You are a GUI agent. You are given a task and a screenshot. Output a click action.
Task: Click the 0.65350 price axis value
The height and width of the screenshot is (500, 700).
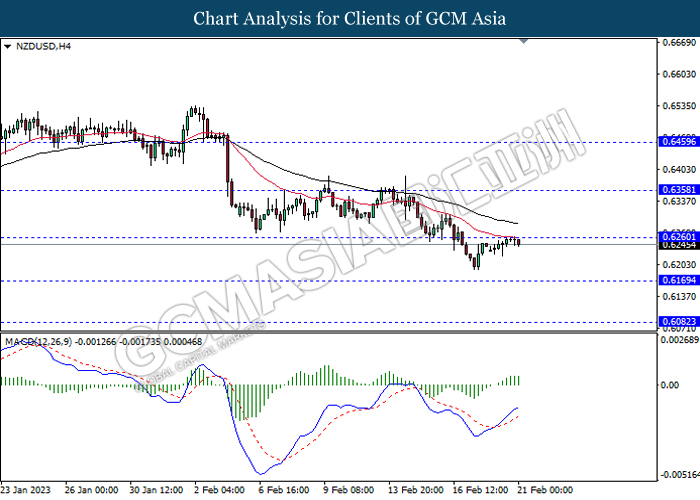679,106
